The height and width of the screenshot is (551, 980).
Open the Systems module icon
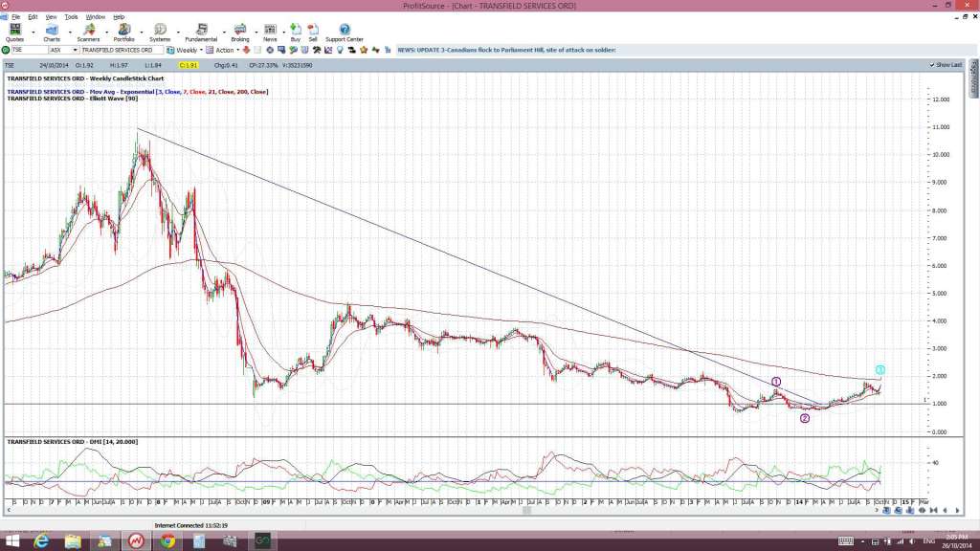click(160, 30)
